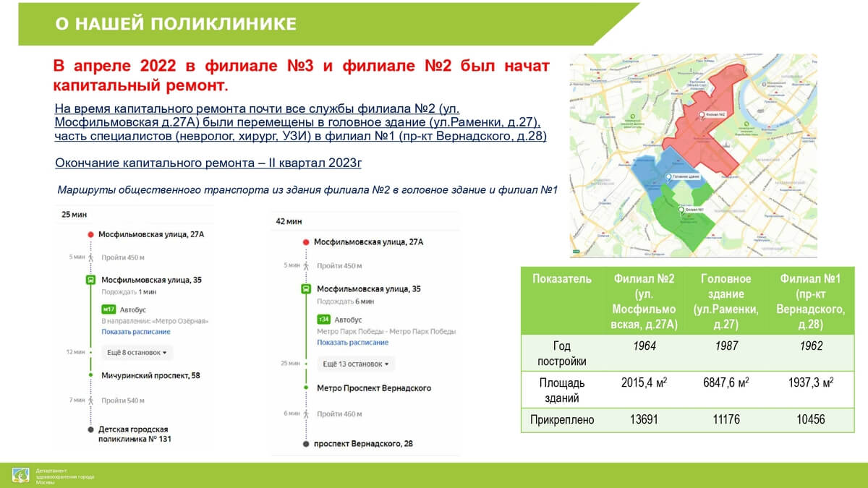
Task: Click the Филиал №1 marker on the map
Action: [x=681, y=210]
